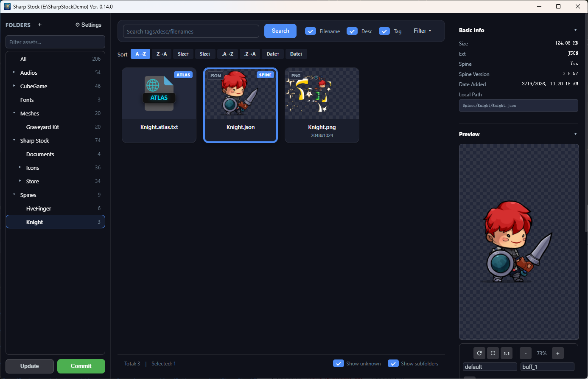
Task: Zoom in the preview with plus
Action: coord(558,353)
